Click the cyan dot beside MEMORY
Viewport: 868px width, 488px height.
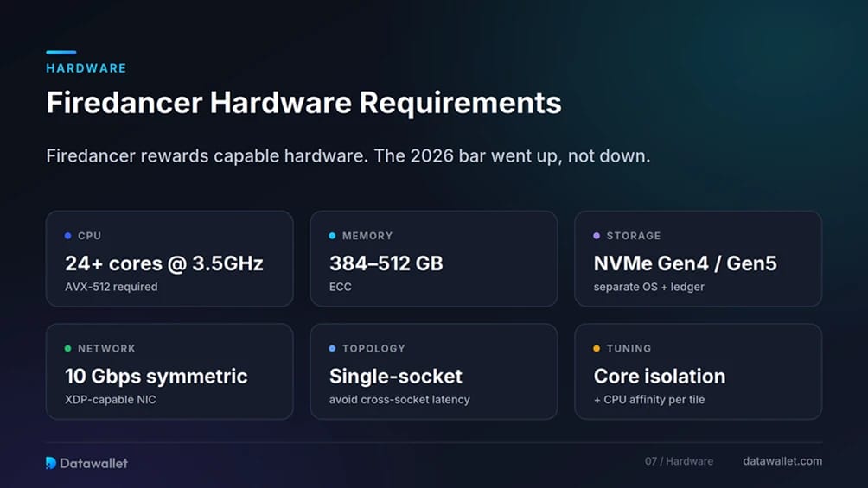[332, 236]
